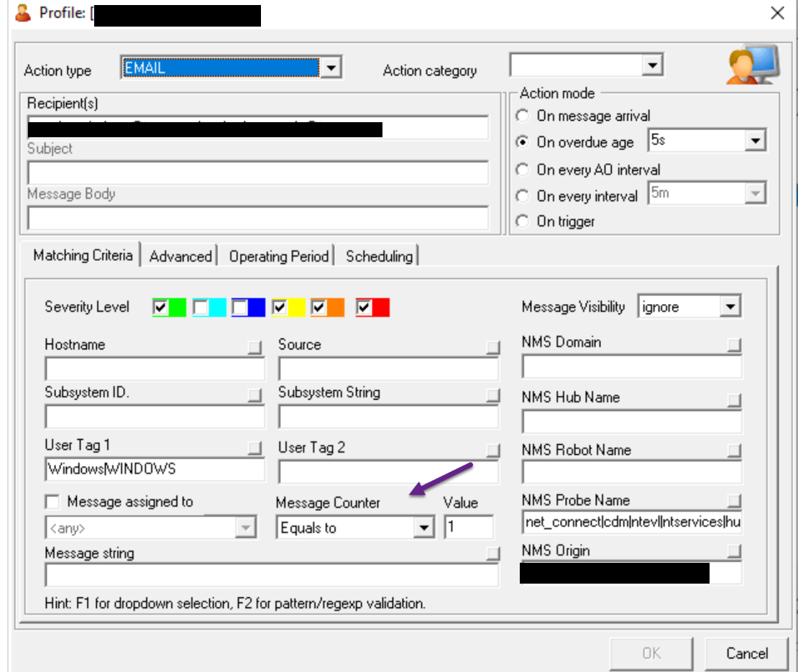This screenshot has height=672, width=798.
Task: Click the small button beside User Tag 1
Action: coord(255,448)
